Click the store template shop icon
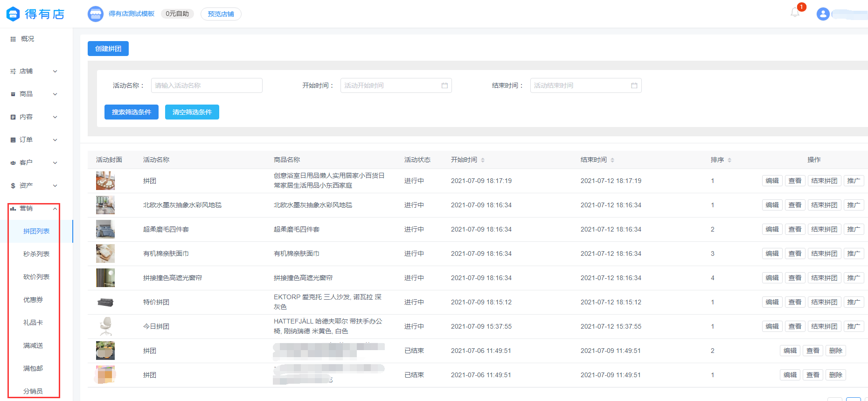This screenshot has width=868, height=401. pyautogui.click(x=96, y=14)
